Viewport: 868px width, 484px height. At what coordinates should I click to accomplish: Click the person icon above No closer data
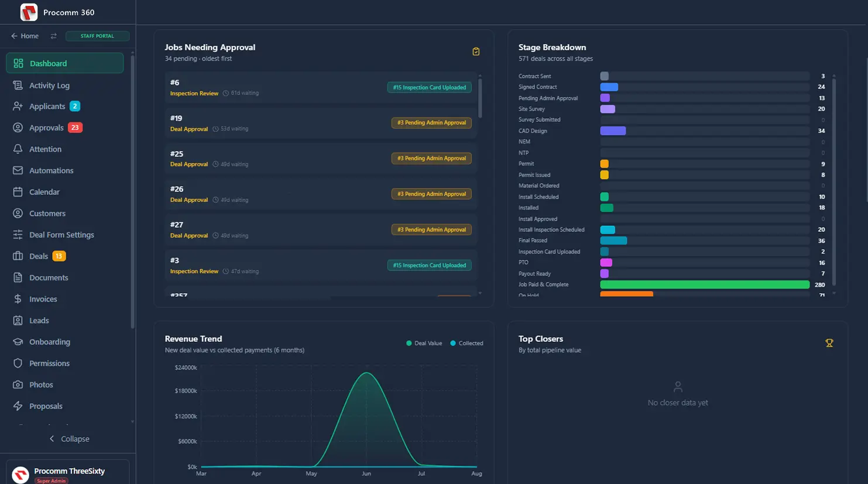(678, 387)
